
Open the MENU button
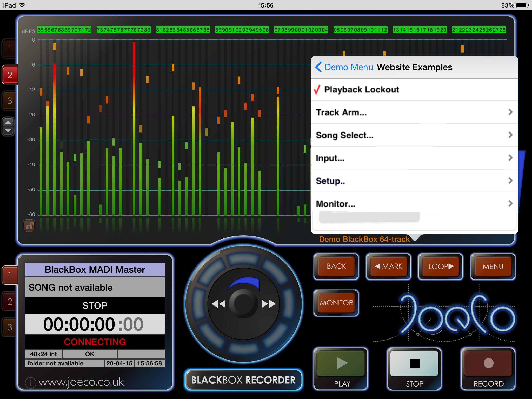pos(493,267)
